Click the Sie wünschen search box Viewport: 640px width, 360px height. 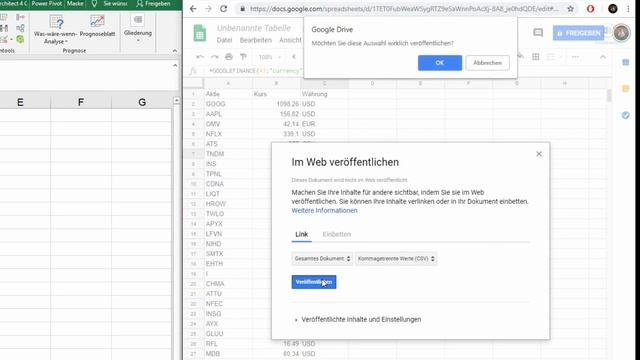(x=110, y=4)
